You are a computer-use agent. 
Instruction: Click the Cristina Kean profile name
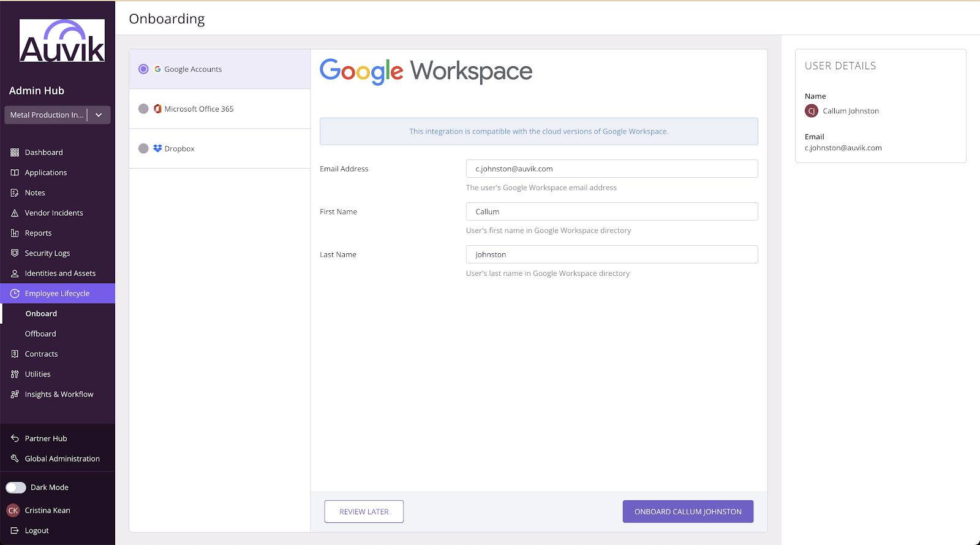tap(48, 510)
